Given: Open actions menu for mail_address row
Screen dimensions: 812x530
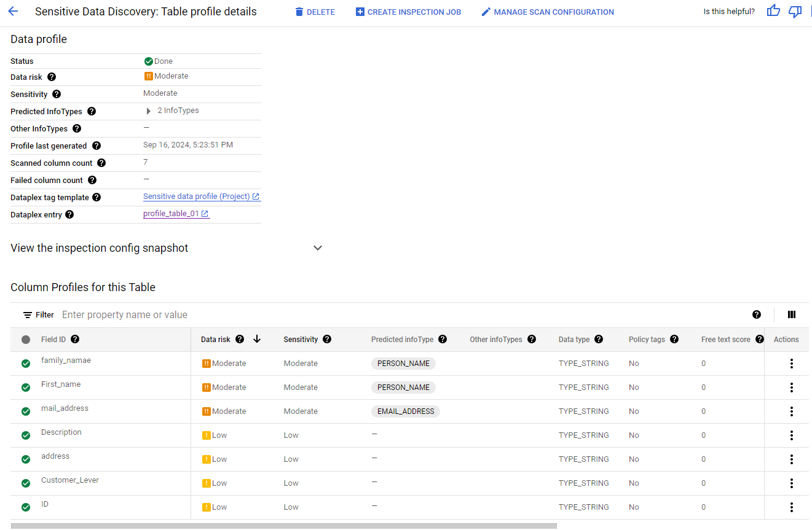Looking at the screenshot, I should point(792,411).
